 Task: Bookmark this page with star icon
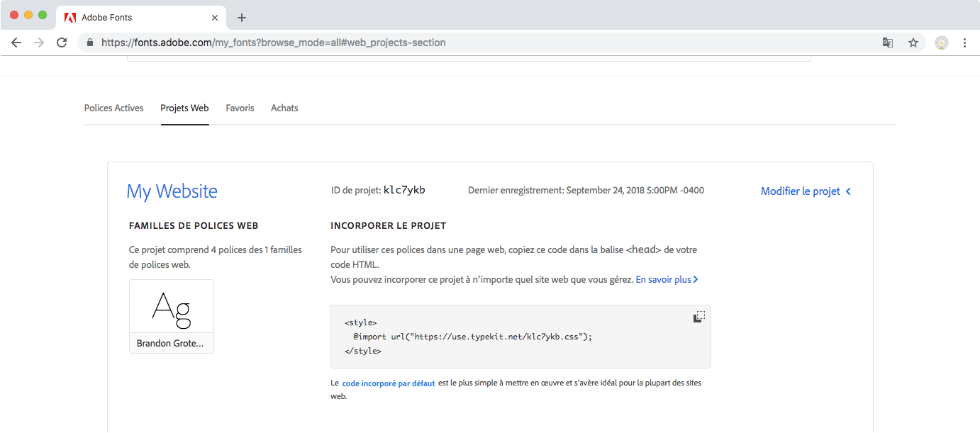(913, 43)
